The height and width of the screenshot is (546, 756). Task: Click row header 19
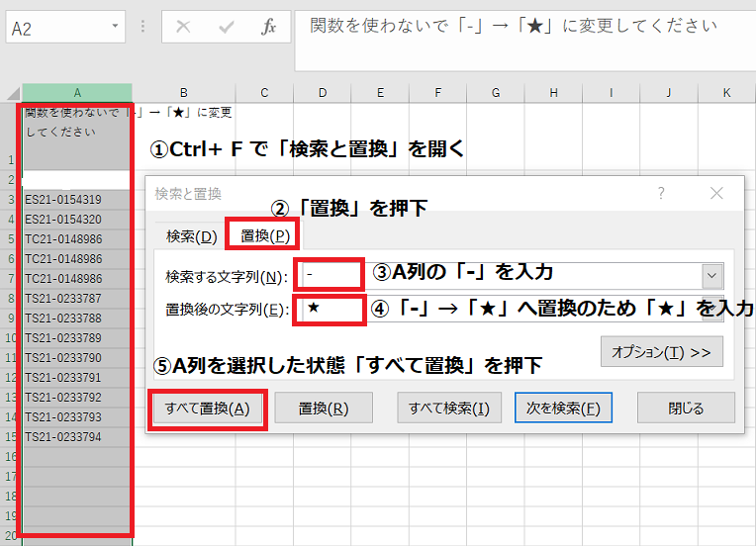pyautogui.click(x=11, y=515)
